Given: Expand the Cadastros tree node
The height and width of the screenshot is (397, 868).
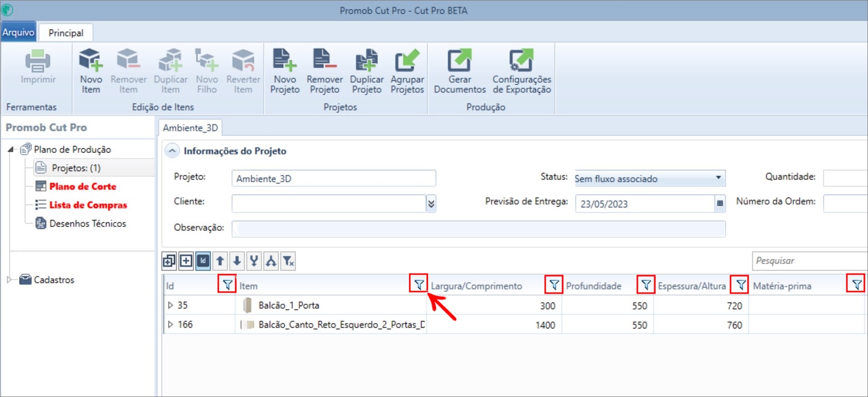Looking at the screenshot, I should [9, 280].
